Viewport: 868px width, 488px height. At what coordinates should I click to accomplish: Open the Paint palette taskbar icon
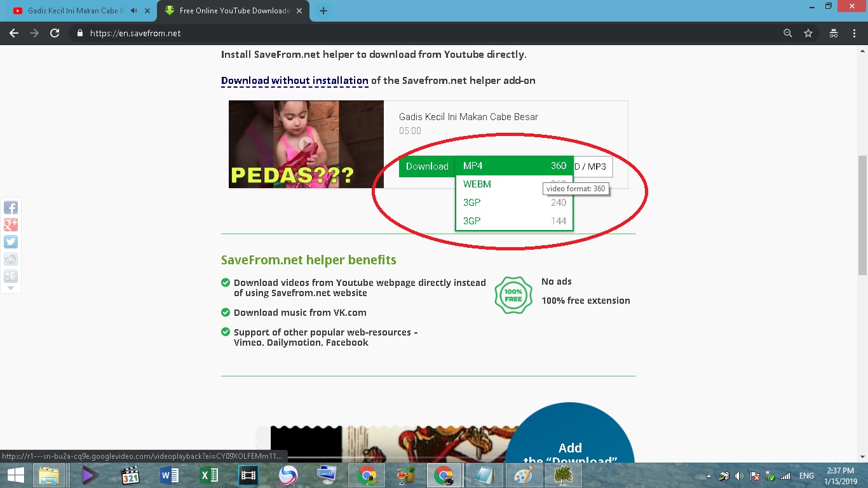524,475
